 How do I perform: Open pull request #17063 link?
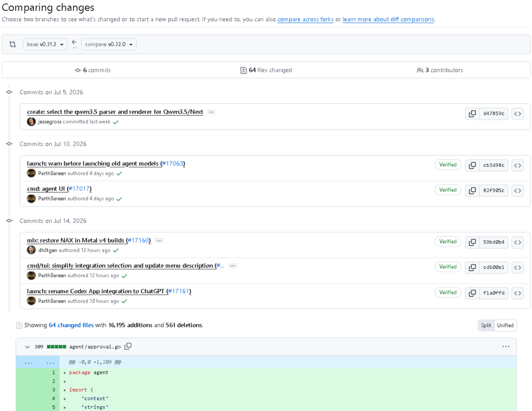173,163
